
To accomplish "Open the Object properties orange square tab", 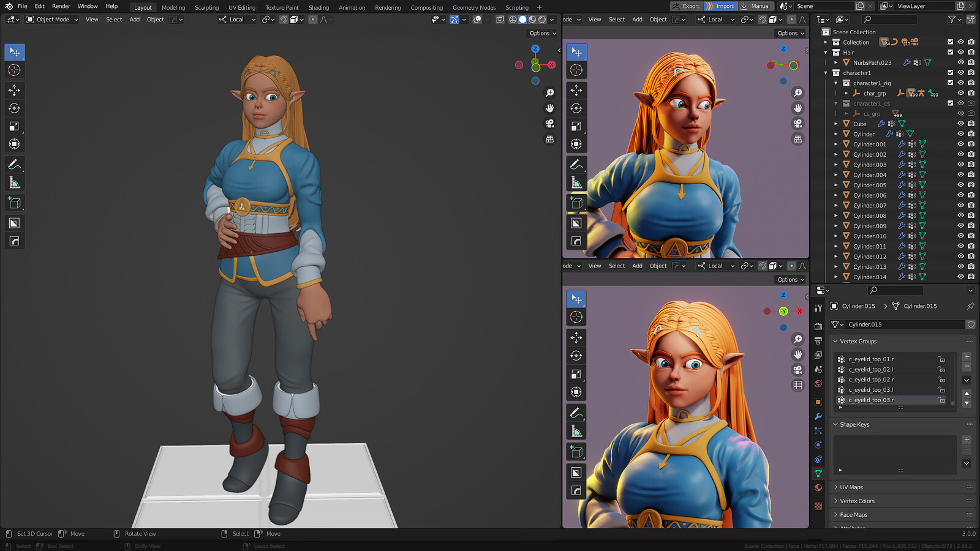I will pos(818,402).
